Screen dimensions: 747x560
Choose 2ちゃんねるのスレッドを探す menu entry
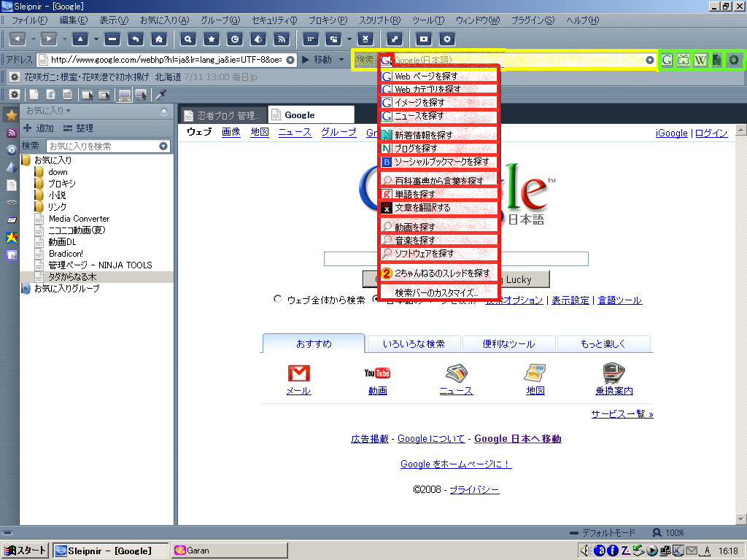click(438, 273)
